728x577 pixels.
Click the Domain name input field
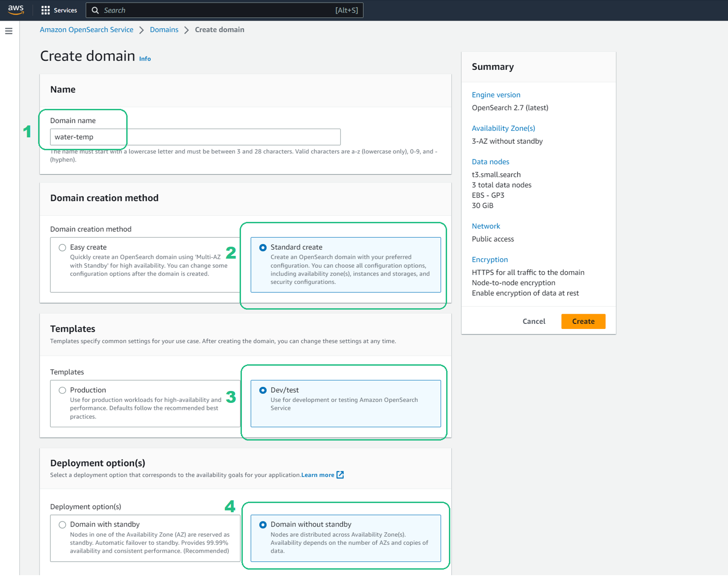(195, 137)
